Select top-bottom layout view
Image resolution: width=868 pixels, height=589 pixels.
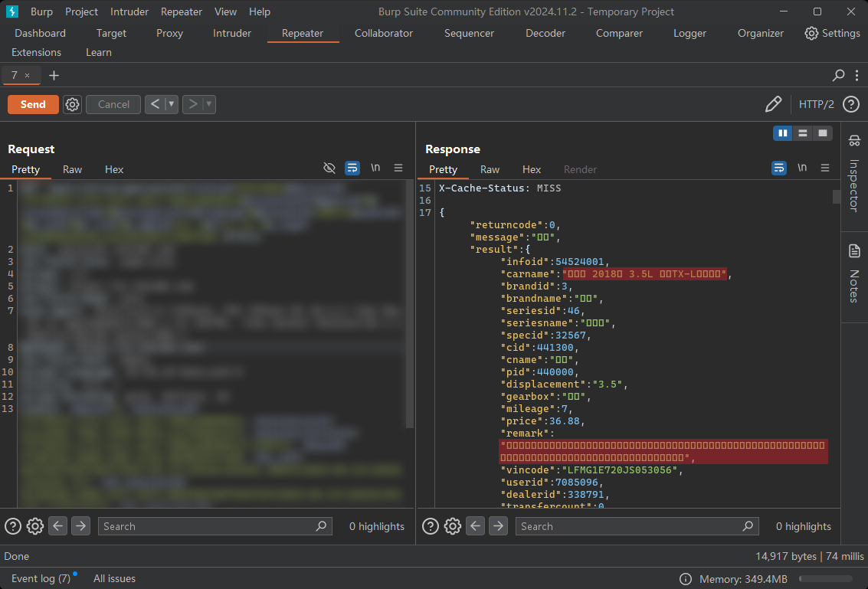(803, 133)
